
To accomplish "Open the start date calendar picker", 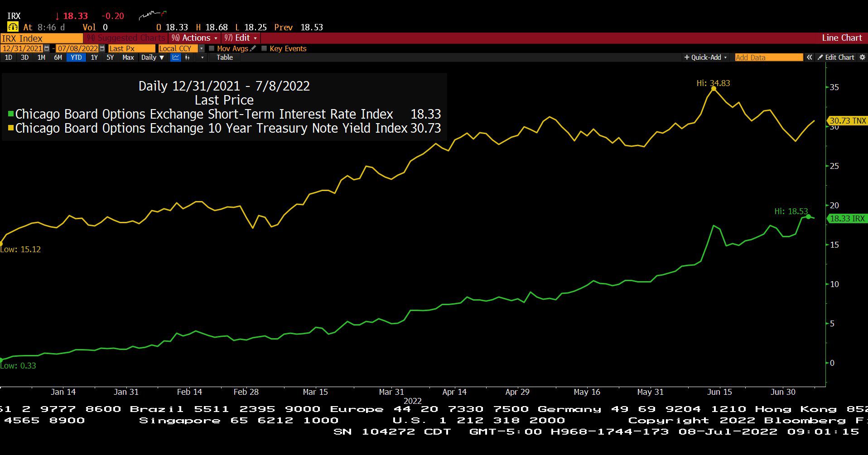I will 47,48.
